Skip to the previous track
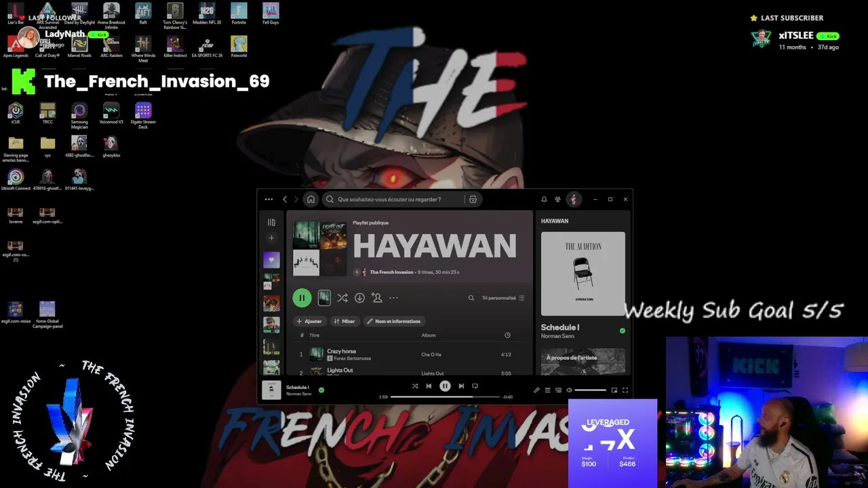Image resolution: width=868 pixels, height=488 pixels. click(x=429, y=386)
